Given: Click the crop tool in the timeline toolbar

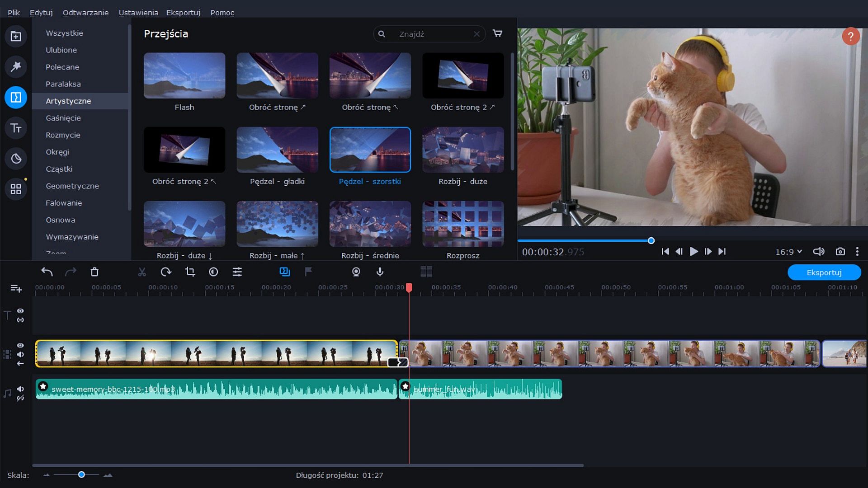Looking at the screenshot, I should coord(190,272).
